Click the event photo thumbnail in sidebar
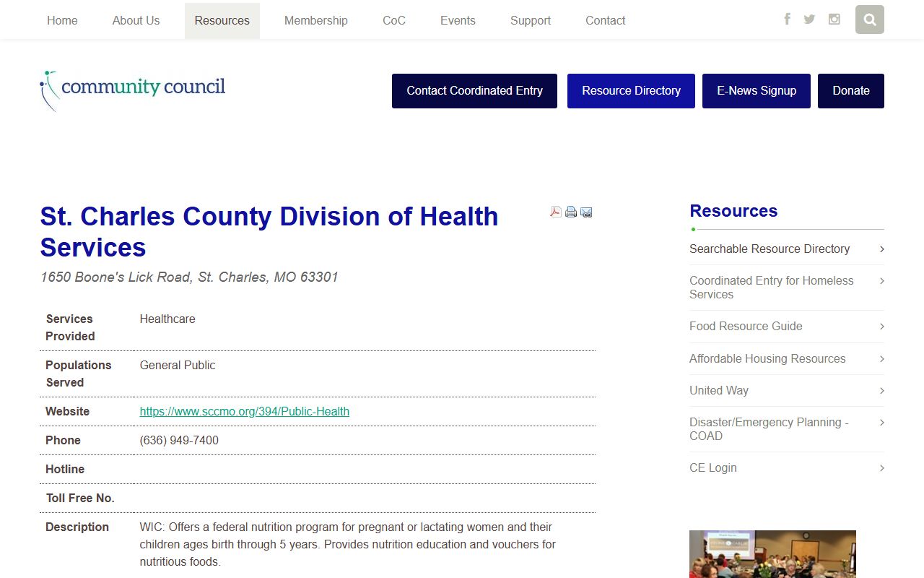The image size is (924, 578). (x=772, y=554)
